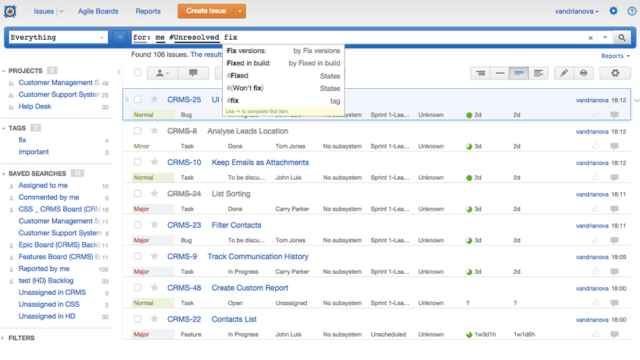This screenshot has height=360, width=640.
Task: Open the issue list settings gear
Action: (x=615, y=73)
